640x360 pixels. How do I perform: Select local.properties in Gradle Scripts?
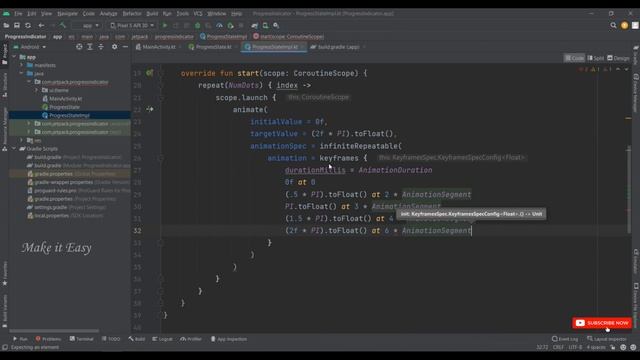click(65, 216)
